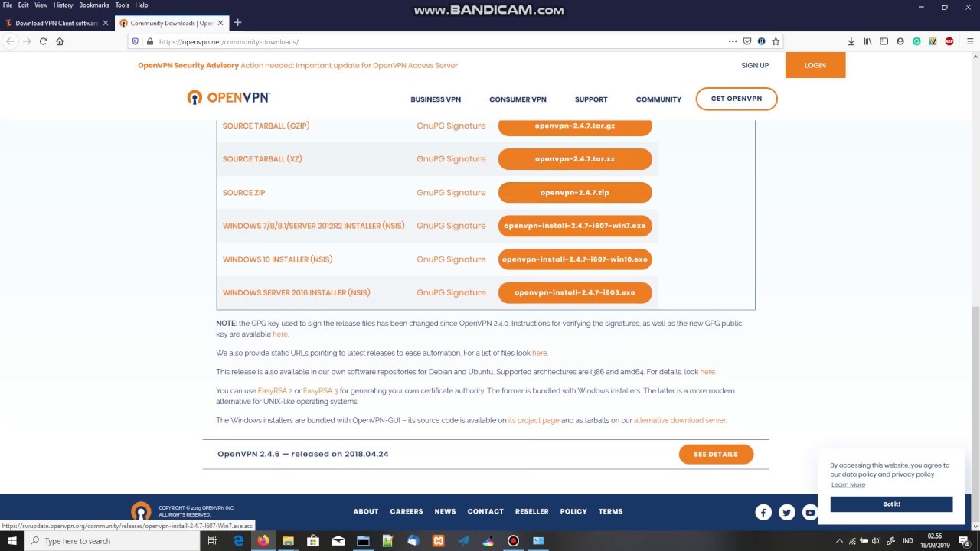Click the taskbar clock and date
The height and width of the screenshot is (551, 980).
(935, 541)
